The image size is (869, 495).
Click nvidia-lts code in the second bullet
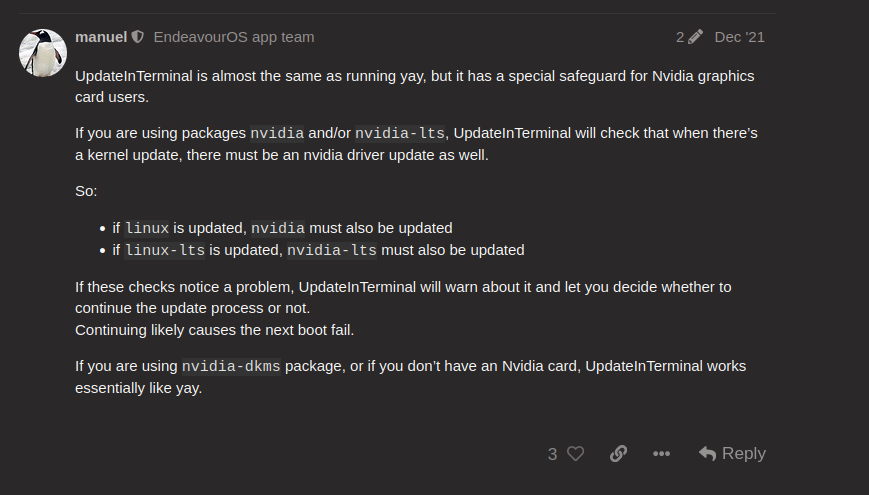tap(331, 251)
